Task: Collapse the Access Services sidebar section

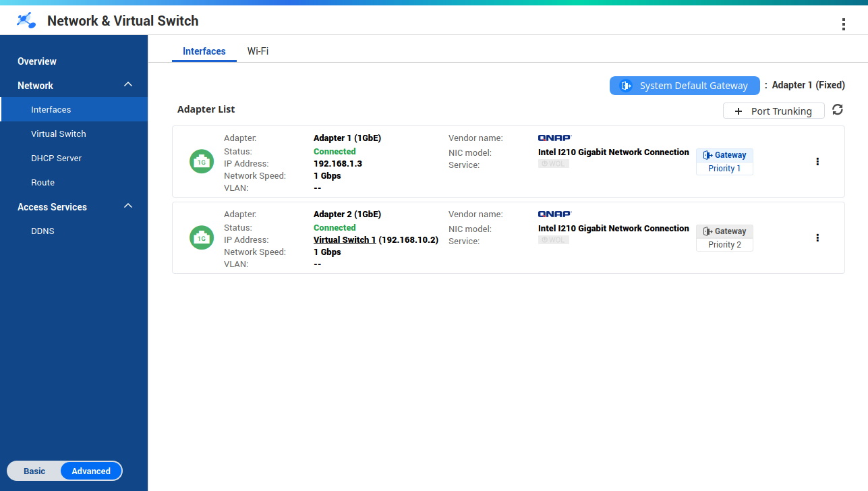Action: [128, 206]
